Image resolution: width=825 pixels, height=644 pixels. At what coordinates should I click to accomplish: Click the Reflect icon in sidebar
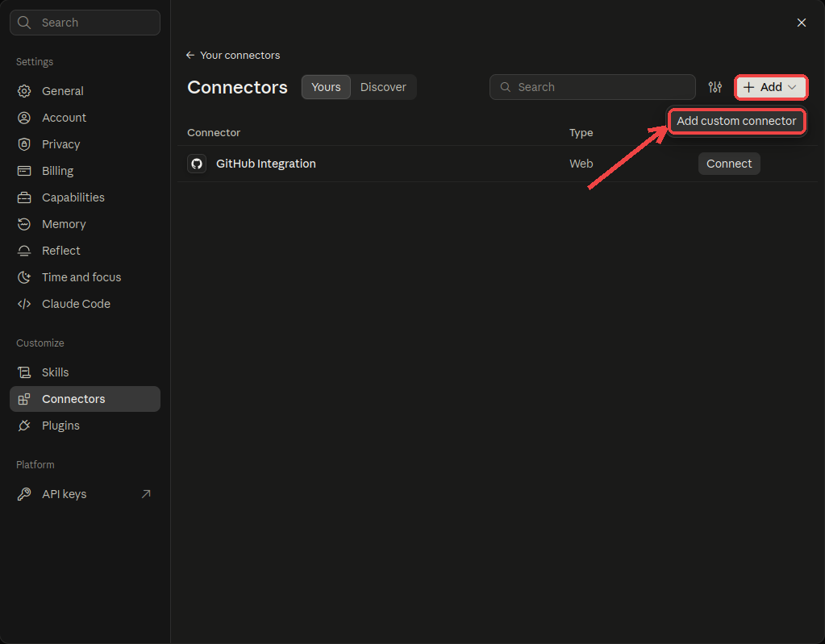point(24,251)
